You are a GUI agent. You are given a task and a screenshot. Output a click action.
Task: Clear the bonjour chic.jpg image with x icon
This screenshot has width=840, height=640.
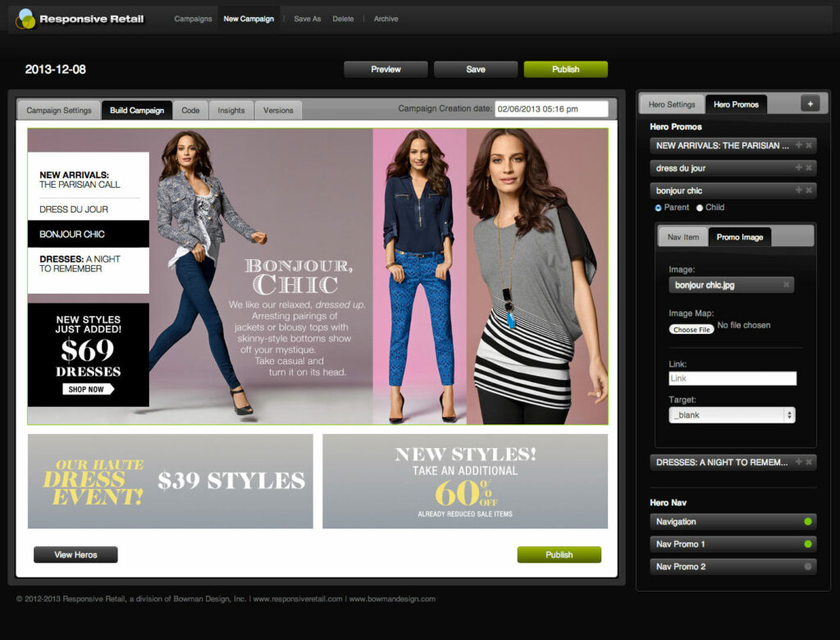tap(786, 285)
